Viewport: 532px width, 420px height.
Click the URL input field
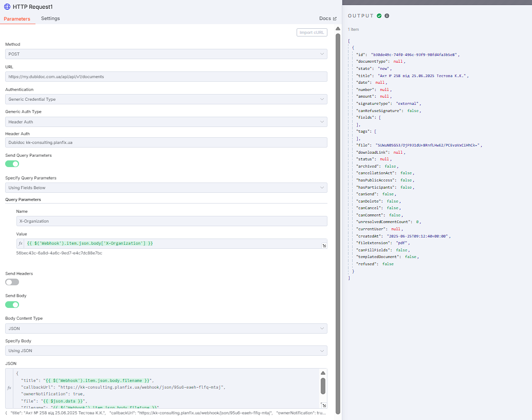click(166, 77)
